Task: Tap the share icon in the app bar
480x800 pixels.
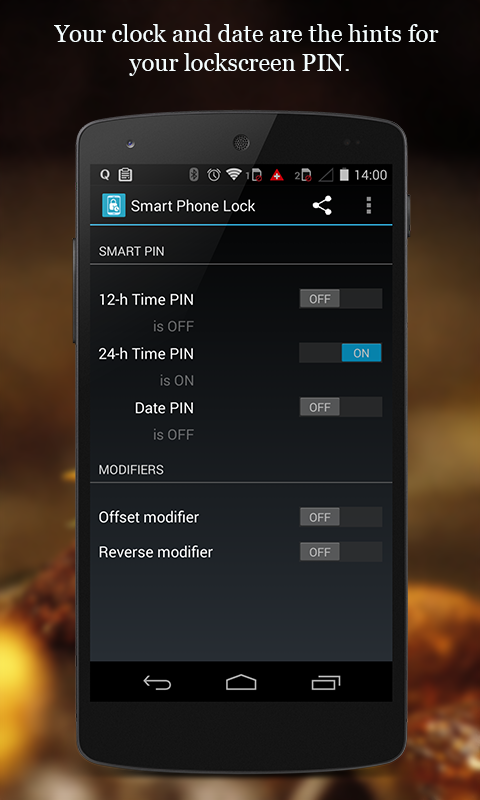Action: click(x=322, y=206)
